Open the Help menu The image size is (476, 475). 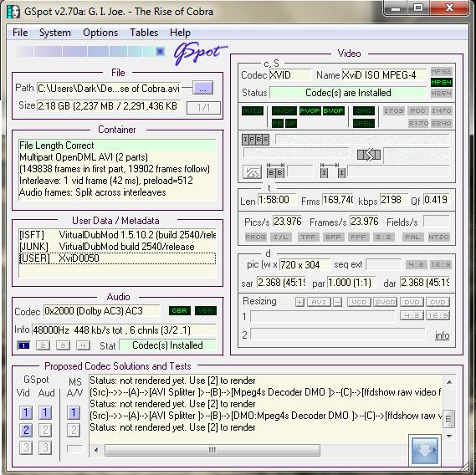180,33
